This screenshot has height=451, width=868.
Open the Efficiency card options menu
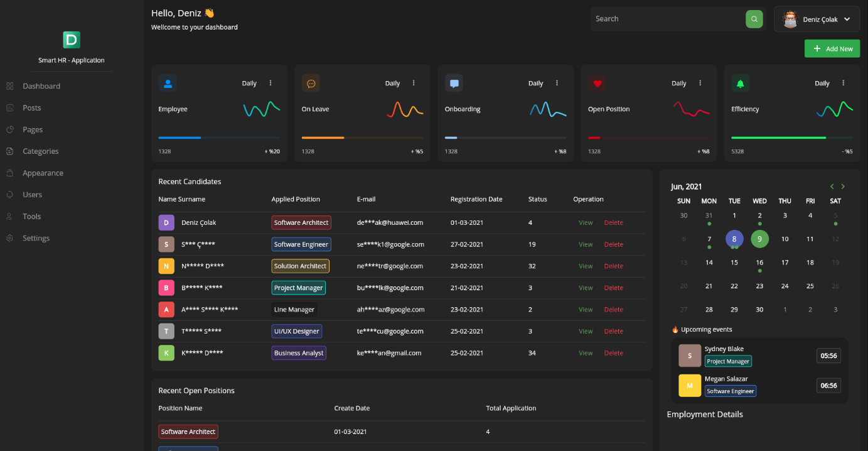tap(843, 83)
